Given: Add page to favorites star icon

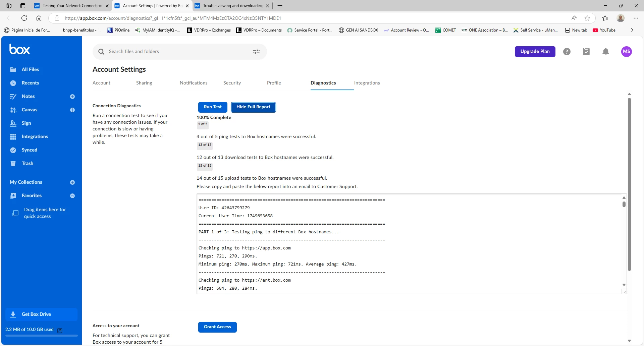Looking at the screenshot, I should (x=587, y=18).
